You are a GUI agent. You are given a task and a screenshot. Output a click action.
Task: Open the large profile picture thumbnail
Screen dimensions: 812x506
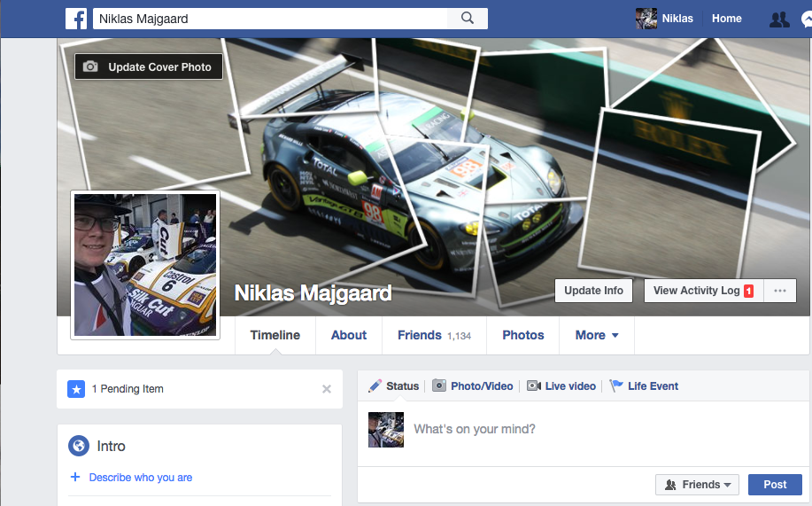[145, 265]
